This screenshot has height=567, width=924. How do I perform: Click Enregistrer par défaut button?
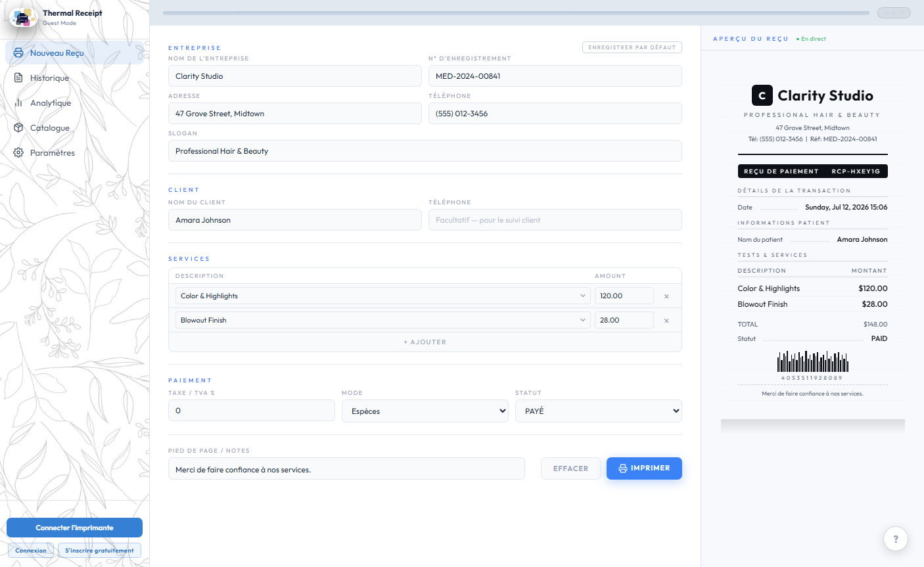pos(632,47)
